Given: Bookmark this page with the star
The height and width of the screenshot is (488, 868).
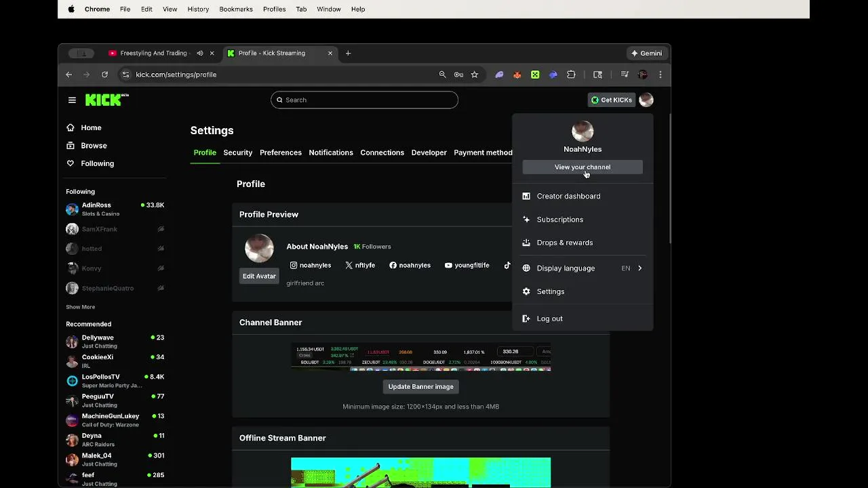Looking at the screenshot, I should coord(475,75).
